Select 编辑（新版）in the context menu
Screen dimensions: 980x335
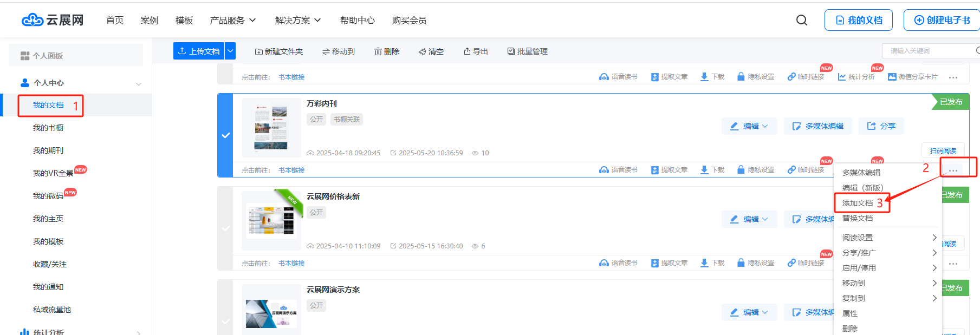pyautogui.click(x=862, y=188)
